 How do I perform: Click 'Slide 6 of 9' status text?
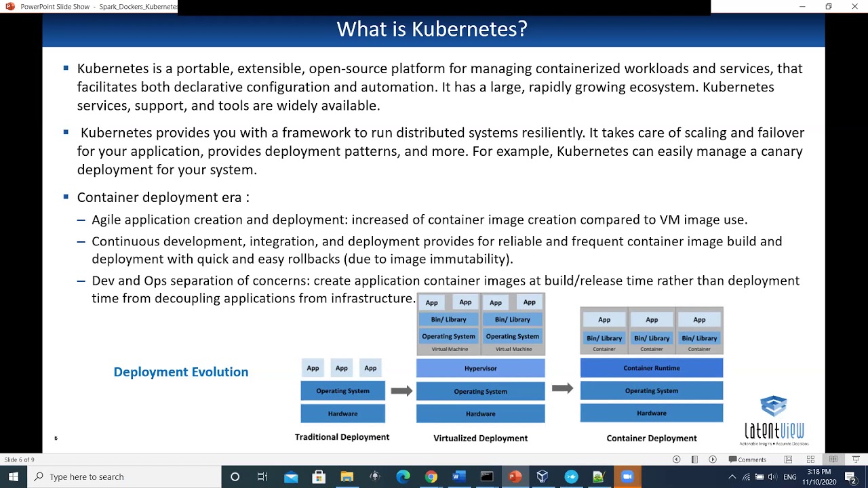[20, 460]
